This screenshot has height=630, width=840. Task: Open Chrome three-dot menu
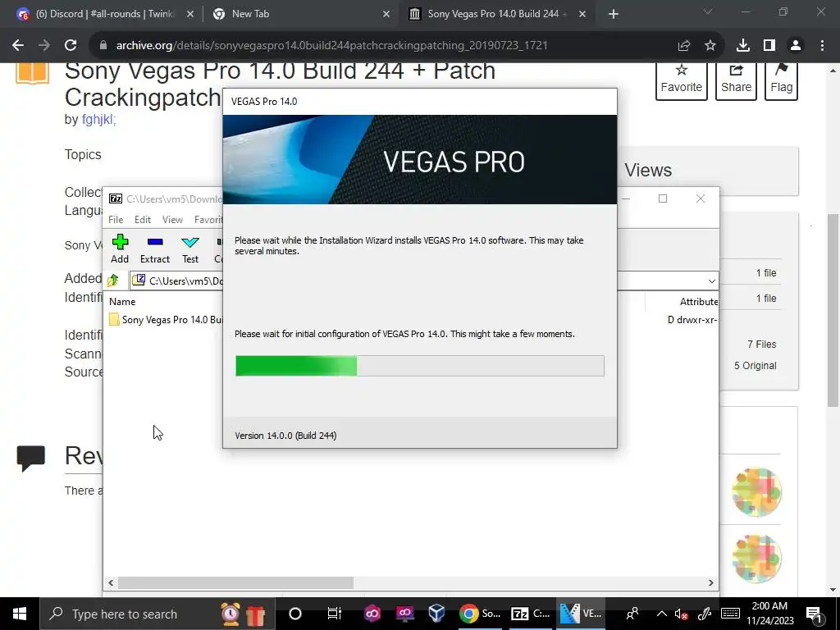click(x=822, y=46)
